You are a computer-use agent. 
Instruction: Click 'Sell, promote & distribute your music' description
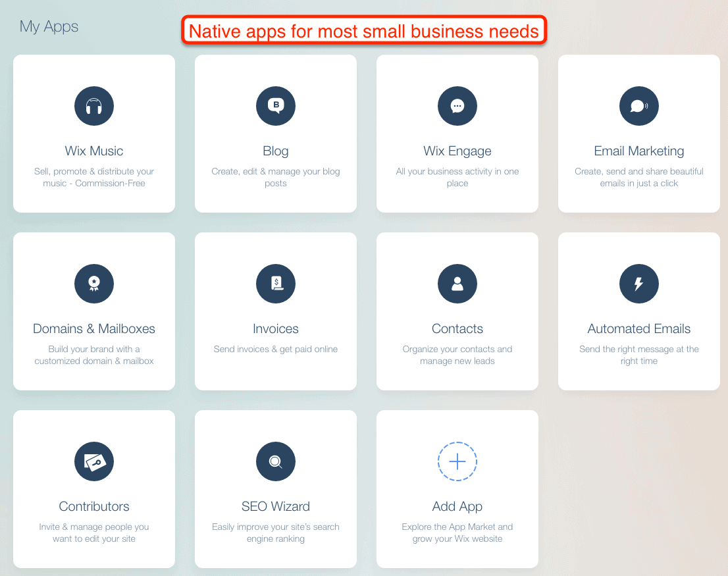tap(94, 177)
